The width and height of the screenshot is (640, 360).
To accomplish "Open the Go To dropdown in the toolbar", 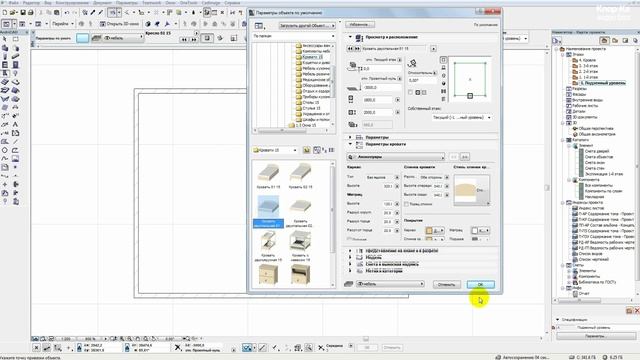I will (x=63, y=24).
